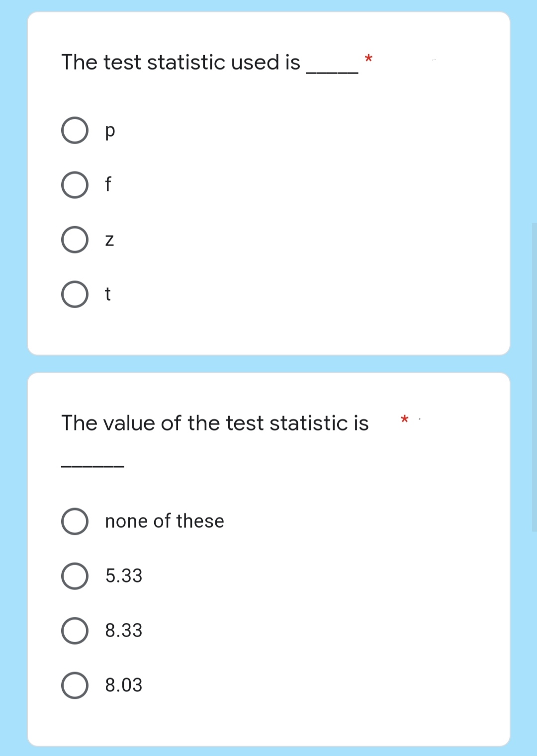The image size is (537, 756).
Task: Click the 8.03 answer label text
Action: coord(123,685)
